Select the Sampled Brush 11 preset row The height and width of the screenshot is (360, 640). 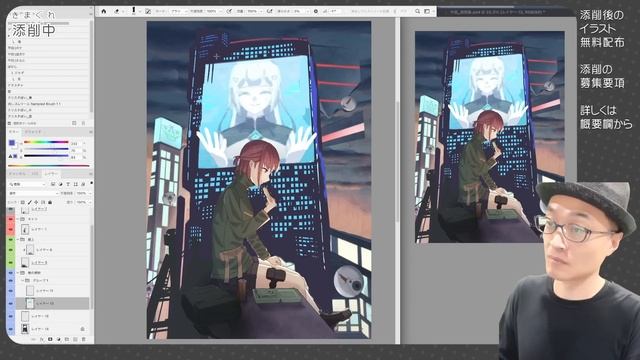coord(48,104)
